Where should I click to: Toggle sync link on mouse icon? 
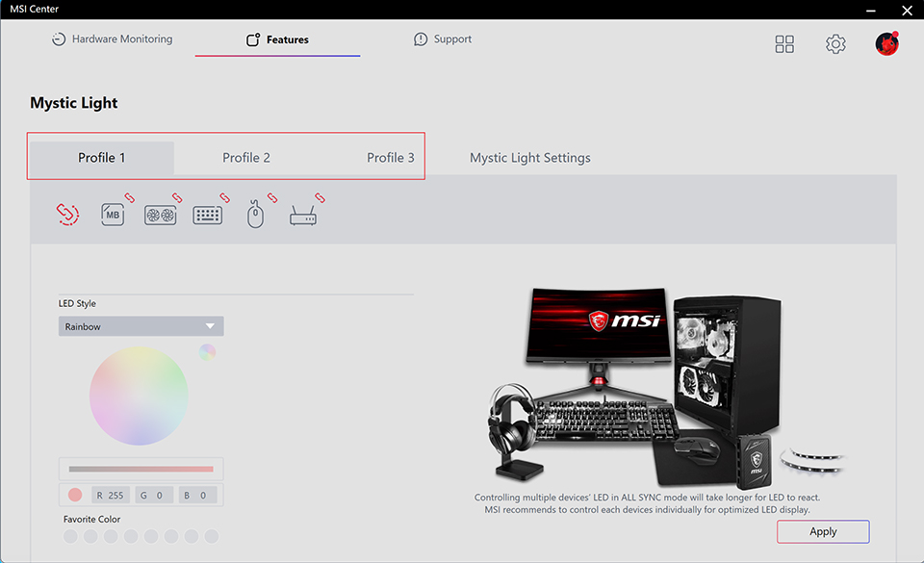tap(272, 198)
